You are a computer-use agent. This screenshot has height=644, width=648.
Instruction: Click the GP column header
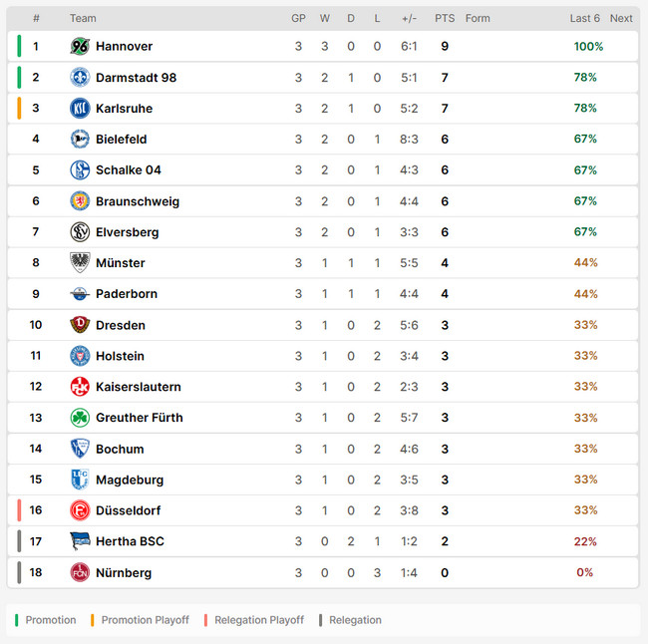298,18
